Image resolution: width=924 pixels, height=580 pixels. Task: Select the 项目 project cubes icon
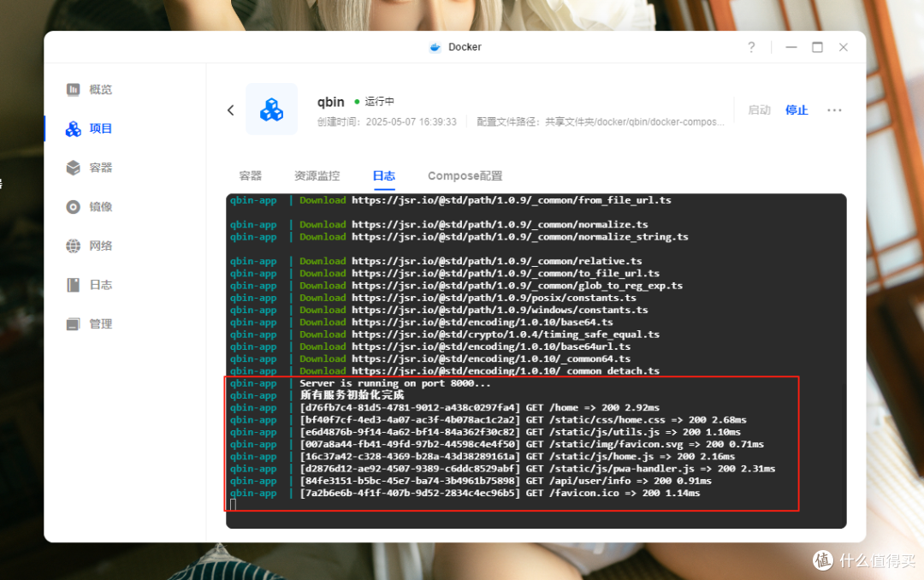click(x=73, y=128)
